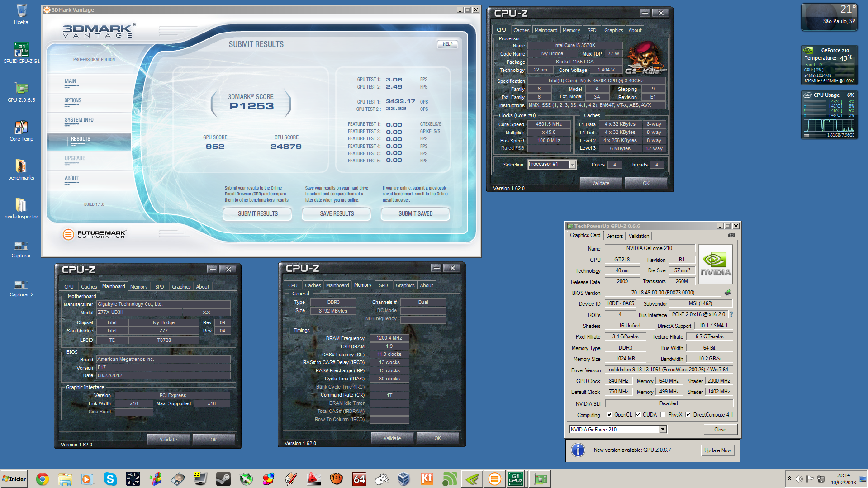
Task: Click OK in the CPU-Z Mainboard window
Action: tap(213, 440)
